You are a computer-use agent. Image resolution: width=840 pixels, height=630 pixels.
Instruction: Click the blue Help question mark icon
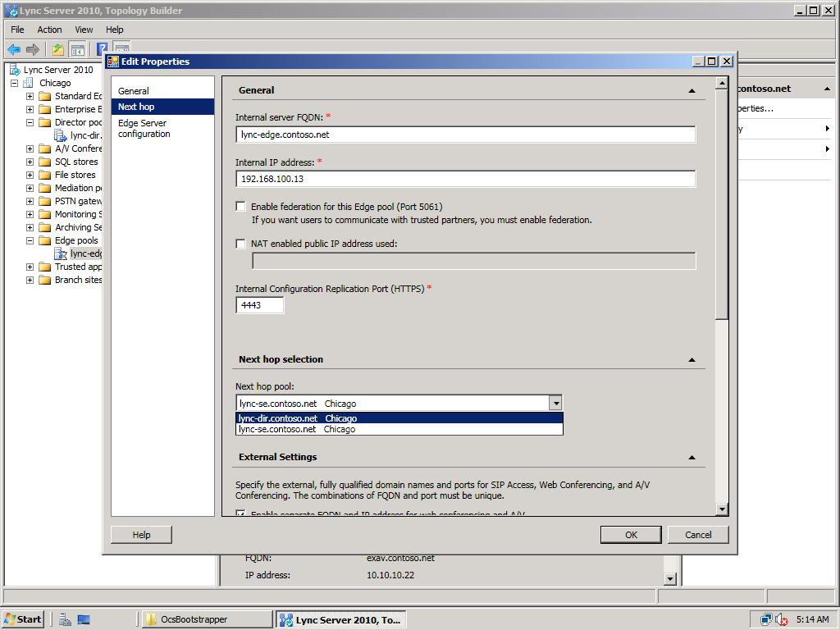click(101, 48)
